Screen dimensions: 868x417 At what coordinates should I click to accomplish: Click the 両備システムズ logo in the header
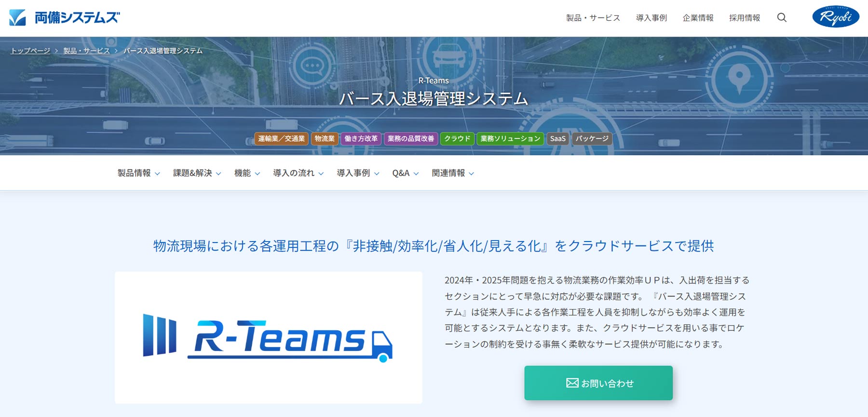click(64, 18)
